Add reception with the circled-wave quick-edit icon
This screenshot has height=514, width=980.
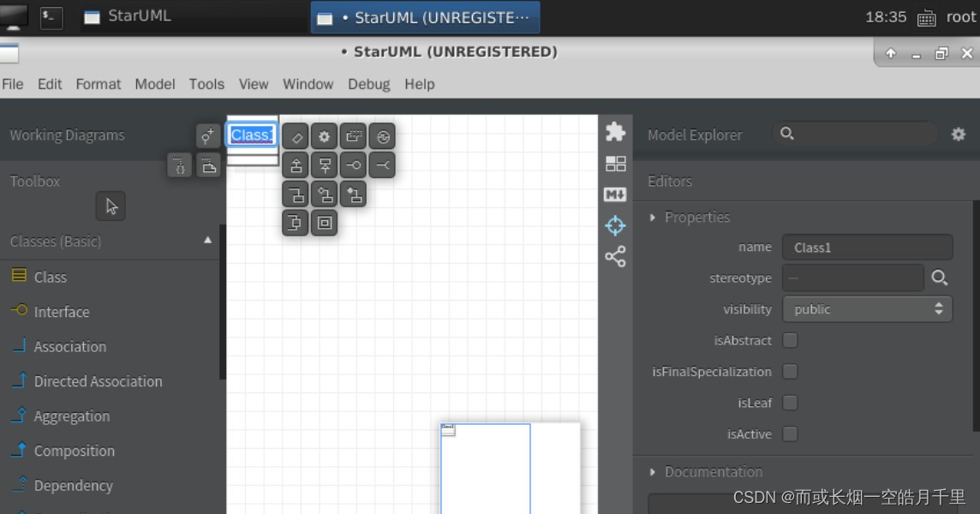coord(383,136)
